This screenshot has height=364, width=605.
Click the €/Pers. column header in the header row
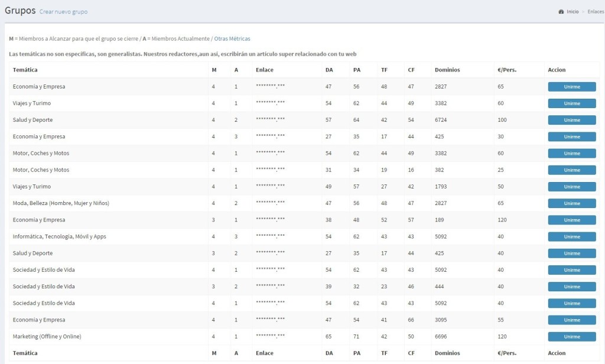coord(507,70)
